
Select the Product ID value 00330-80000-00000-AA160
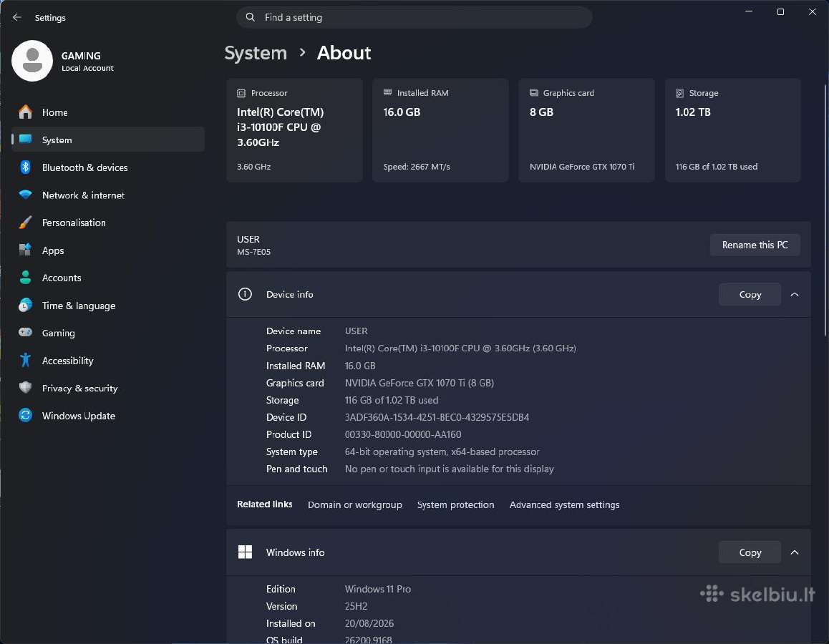(x=403, y=434)
